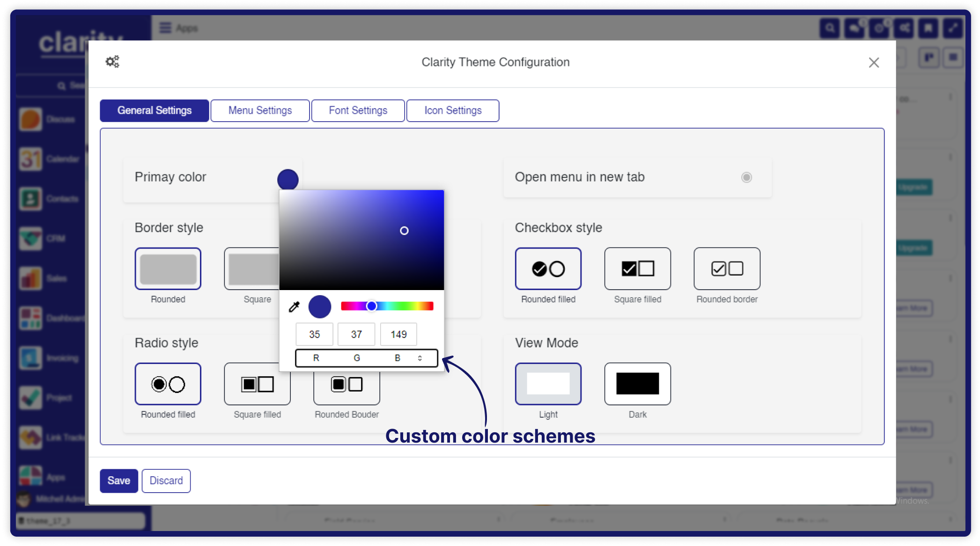Image resolution: width=980 pixels, height=546 pixels.
Task: Choose Rounded border checkbox style
Action: click(x=727, y=269)
